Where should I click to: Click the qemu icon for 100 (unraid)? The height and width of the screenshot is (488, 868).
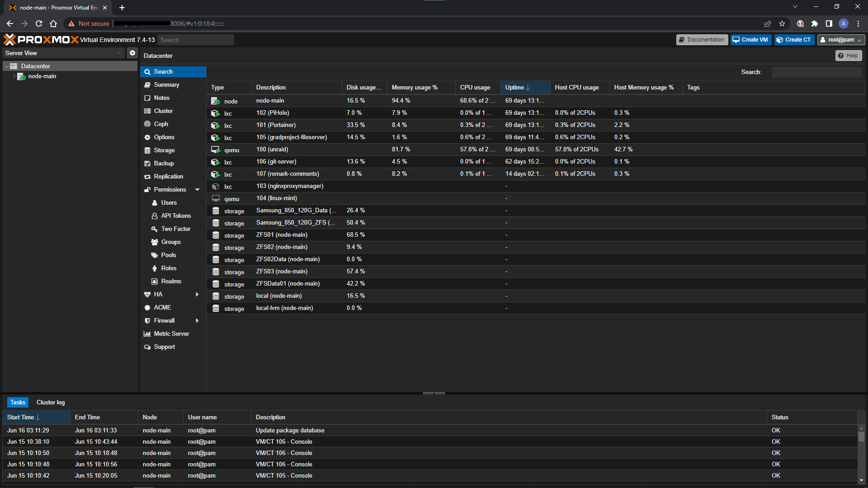(x=216, y=150)
